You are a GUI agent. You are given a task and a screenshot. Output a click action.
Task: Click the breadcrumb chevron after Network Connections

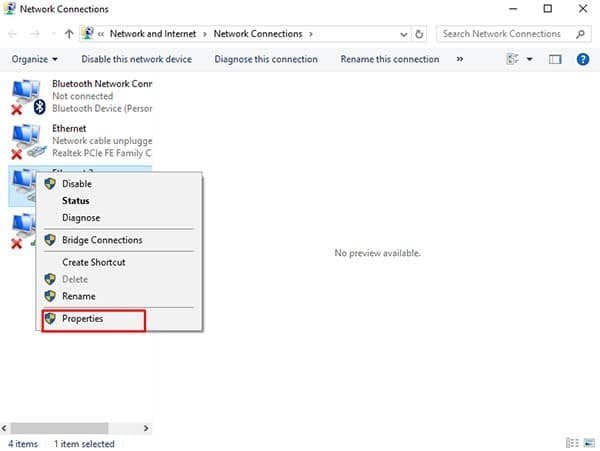311,34
